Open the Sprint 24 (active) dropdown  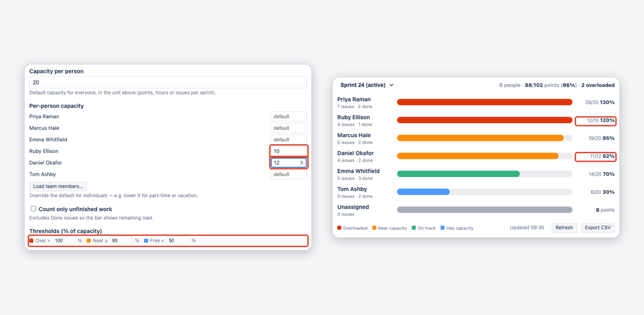pyautogui.click(x=367, y=85)
